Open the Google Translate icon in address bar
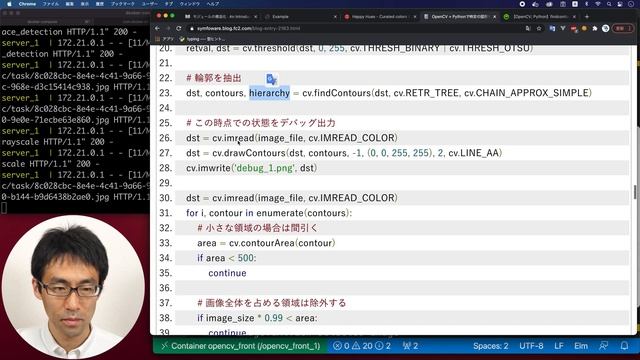 tap(528, 29)
